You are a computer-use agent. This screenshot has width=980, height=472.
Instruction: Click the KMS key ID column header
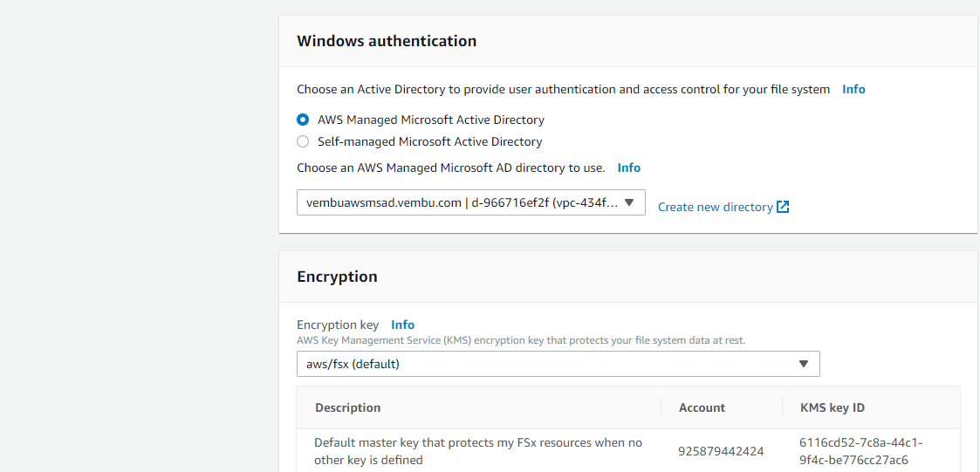coord(832,407)
